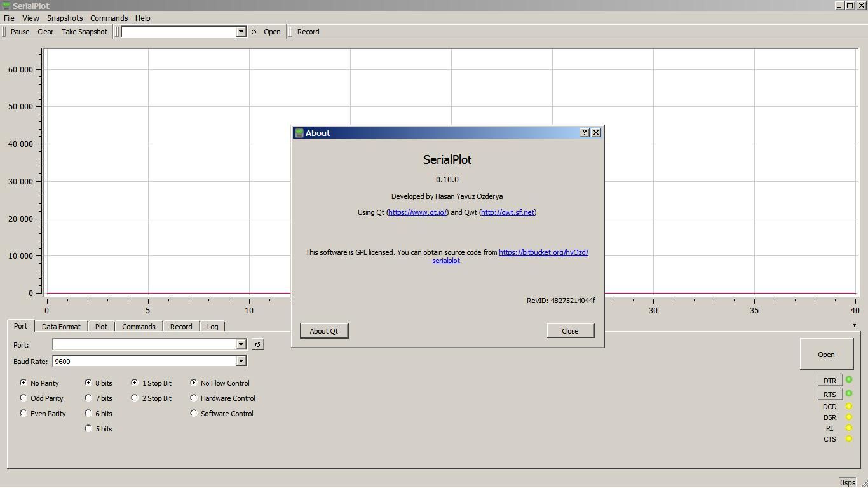Click the About Qt button

click(324, 331)
